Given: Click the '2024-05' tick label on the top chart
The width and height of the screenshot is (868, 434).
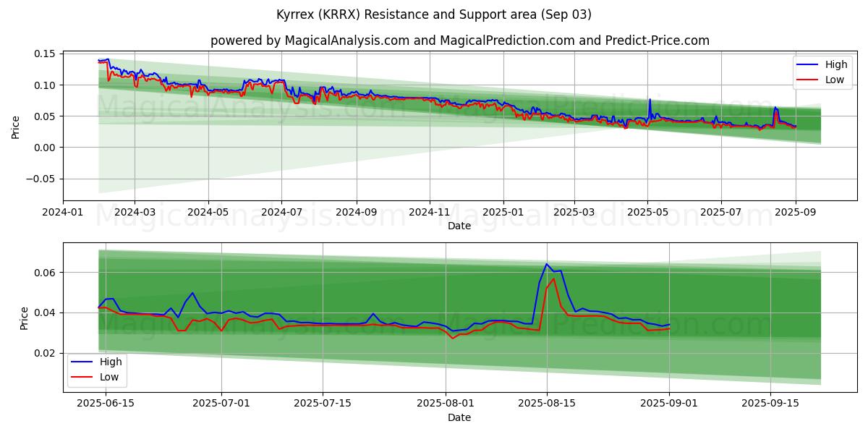Looking at the screenshot, I should click(208, 212).
